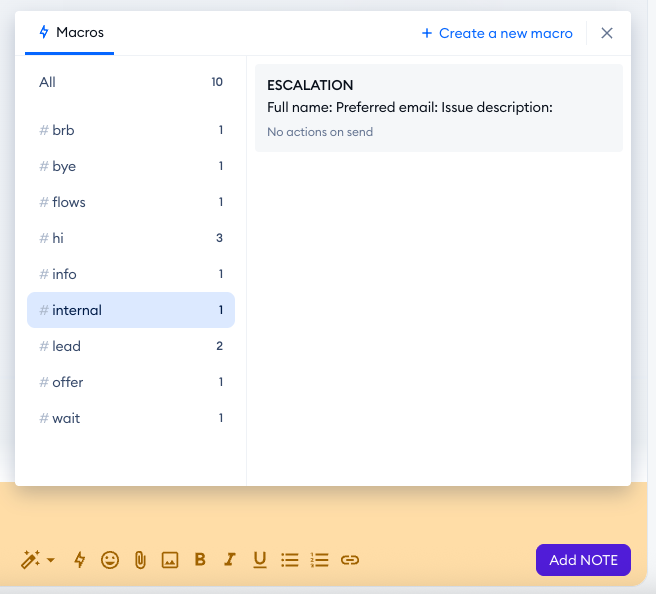Image resolution: width=656 pixels, height=594 pixels.
Task: Insert a numbered list
Action: [320, 560]
